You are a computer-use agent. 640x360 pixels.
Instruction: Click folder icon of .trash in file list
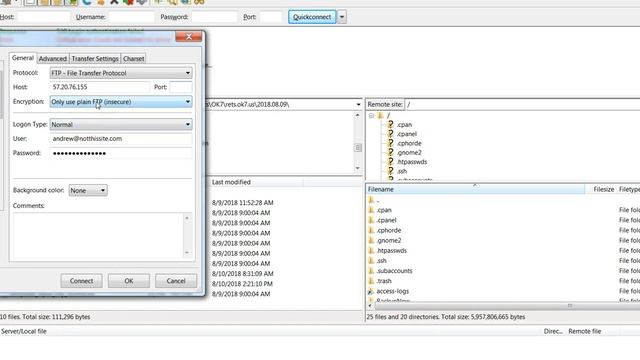tap(371, 281)
